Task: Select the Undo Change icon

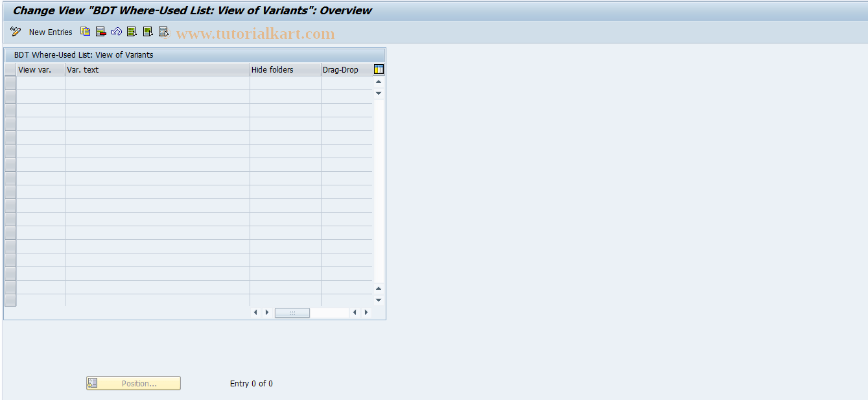Action: [x=116, y=31]
